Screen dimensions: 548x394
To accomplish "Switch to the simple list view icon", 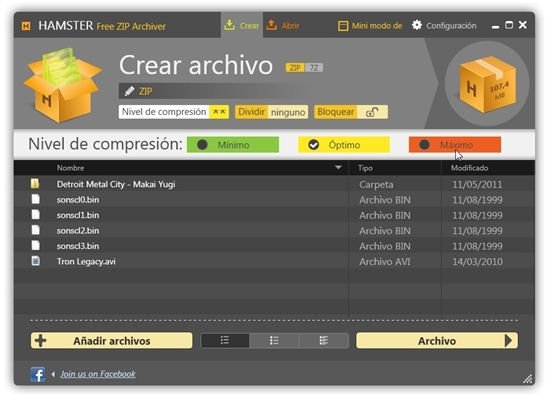I will (x=225, y=341).
